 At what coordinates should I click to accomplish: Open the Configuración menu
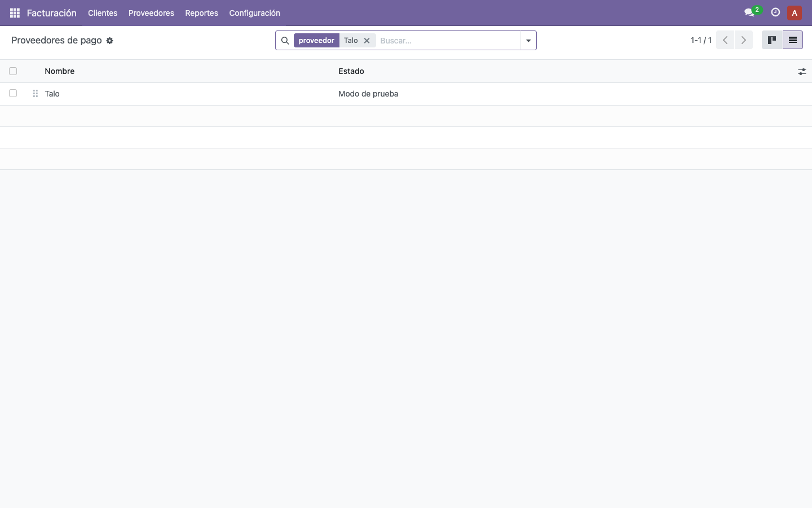coord(254,13)
